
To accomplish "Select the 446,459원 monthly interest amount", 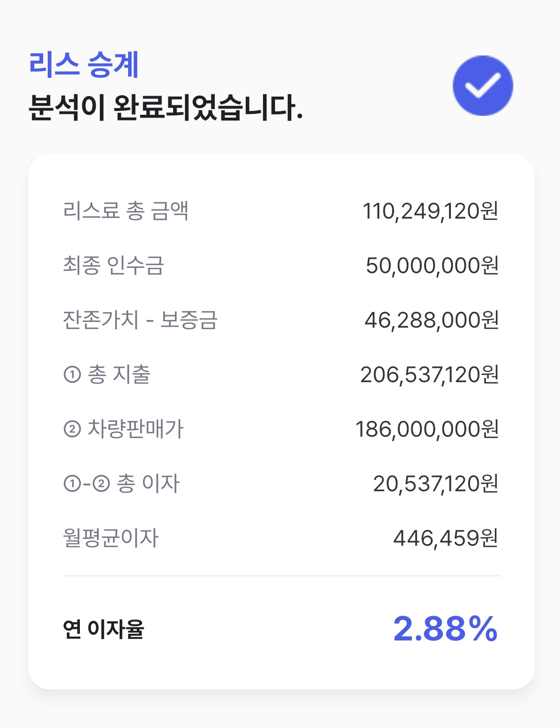I will pos(446,538).
